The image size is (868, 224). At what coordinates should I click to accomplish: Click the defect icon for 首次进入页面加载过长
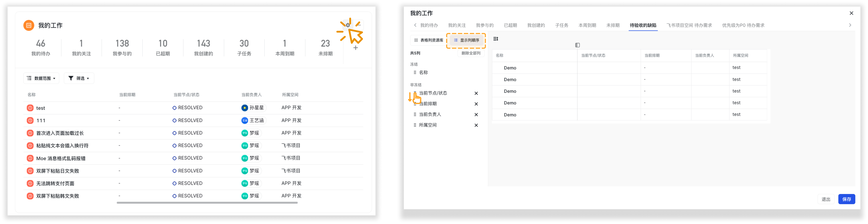[x=30, y=133]
